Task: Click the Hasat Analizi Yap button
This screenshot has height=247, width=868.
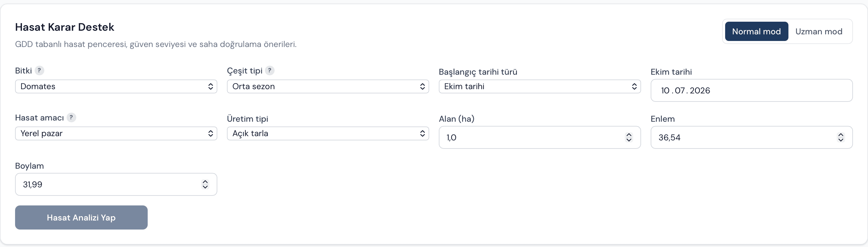Action: (81, 218)
